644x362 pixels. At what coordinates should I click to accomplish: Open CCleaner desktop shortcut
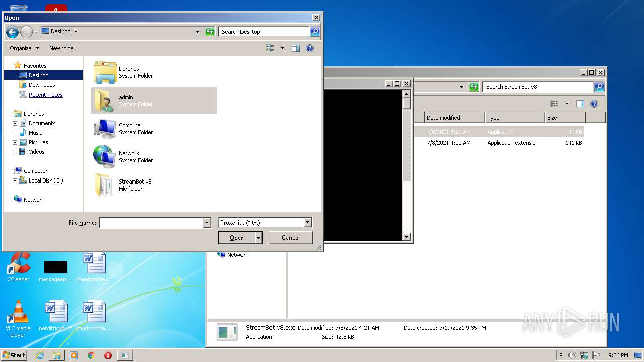click(x=18, y=267)
